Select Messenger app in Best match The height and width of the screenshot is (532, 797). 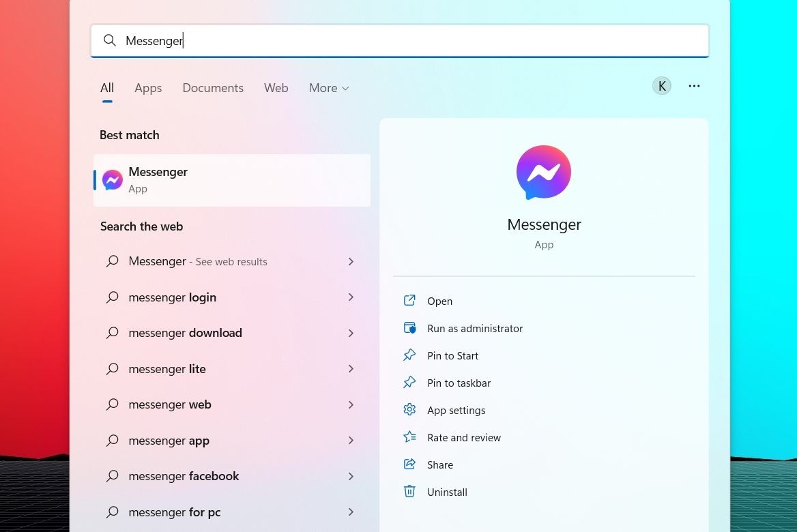[x=232, y=180]
